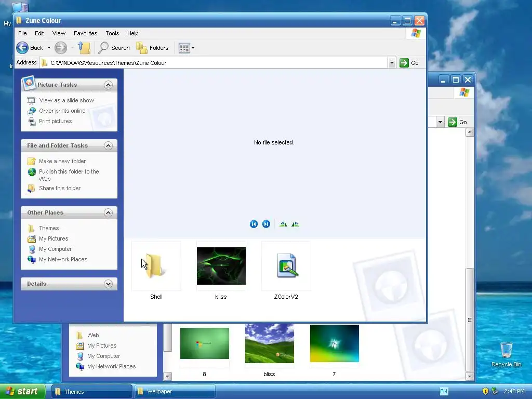Image resolution: width=532 pixels, height=399 pixels.
Task: Open the File menu
Action: tap(22, 33)
